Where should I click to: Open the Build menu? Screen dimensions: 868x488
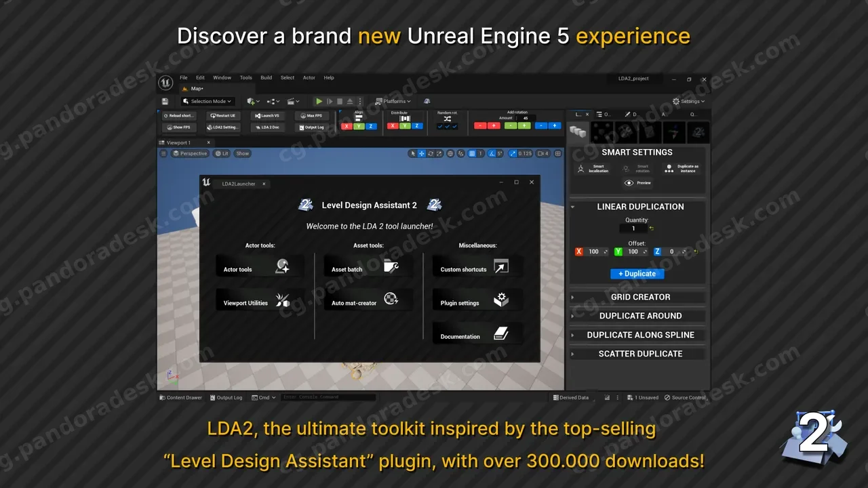[x=266, y=78]
